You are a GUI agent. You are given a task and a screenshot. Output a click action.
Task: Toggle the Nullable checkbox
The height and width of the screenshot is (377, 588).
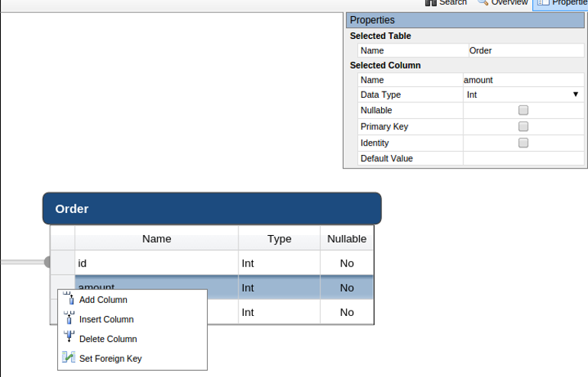(x=523, y=110)
